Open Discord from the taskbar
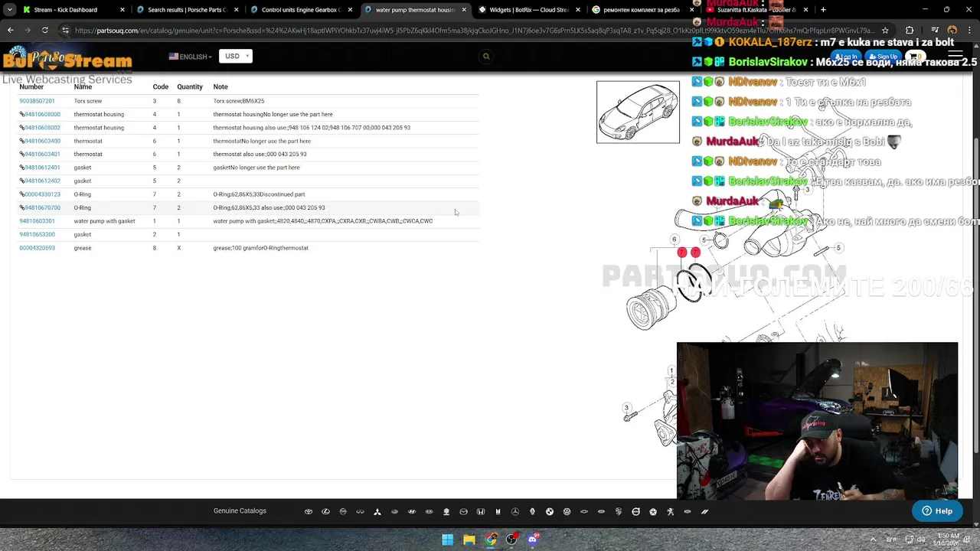This screenshot has width=980, height=551. (x=533, y=540)
